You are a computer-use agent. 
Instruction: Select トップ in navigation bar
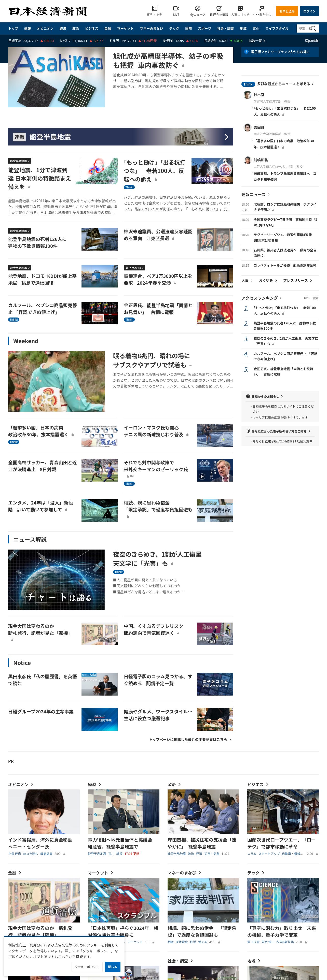[13, 28]
